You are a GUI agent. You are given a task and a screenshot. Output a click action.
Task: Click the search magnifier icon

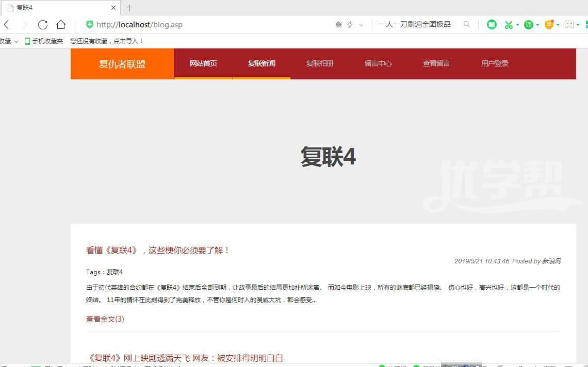466,24
